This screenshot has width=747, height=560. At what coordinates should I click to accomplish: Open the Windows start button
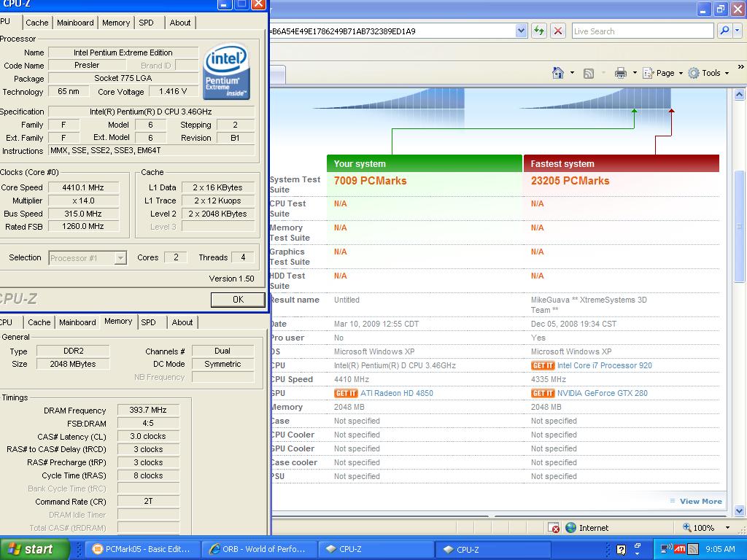coord(34,549)
